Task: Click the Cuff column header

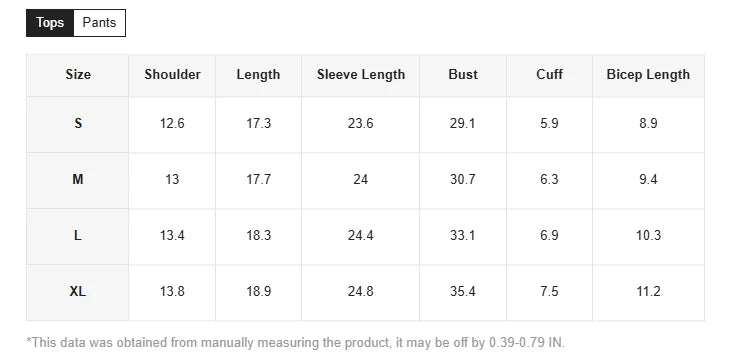Action: coord(549,75)
